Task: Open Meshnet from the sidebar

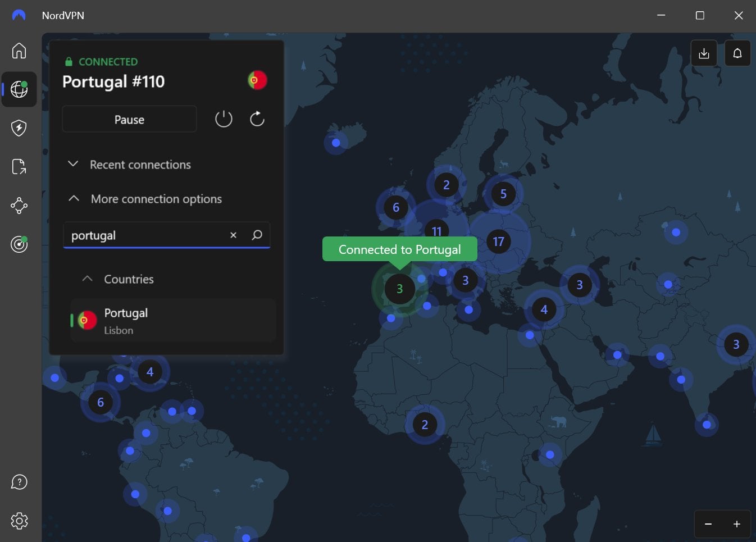Action: (19, 206)
